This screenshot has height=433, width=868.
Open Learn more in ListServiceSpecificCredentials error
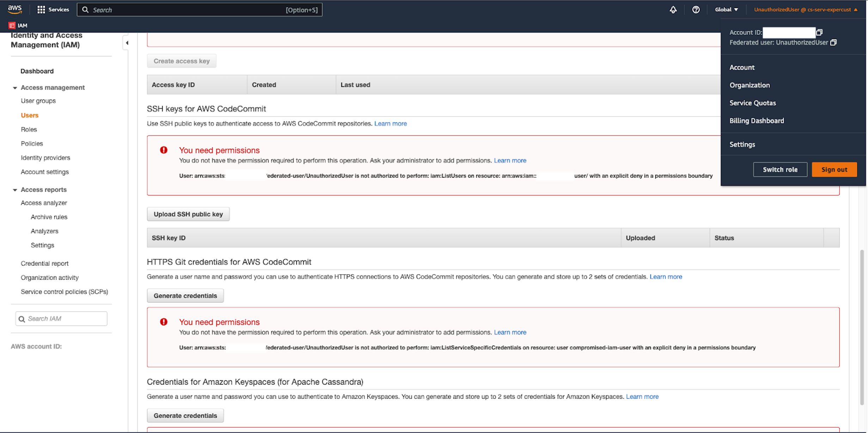(510, 332)
